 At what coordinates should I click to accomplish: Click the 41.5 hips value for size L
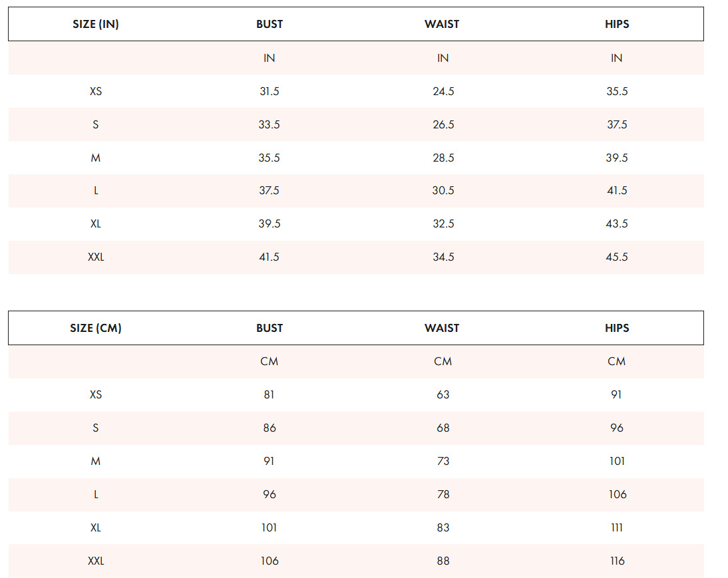click(617, 191)
